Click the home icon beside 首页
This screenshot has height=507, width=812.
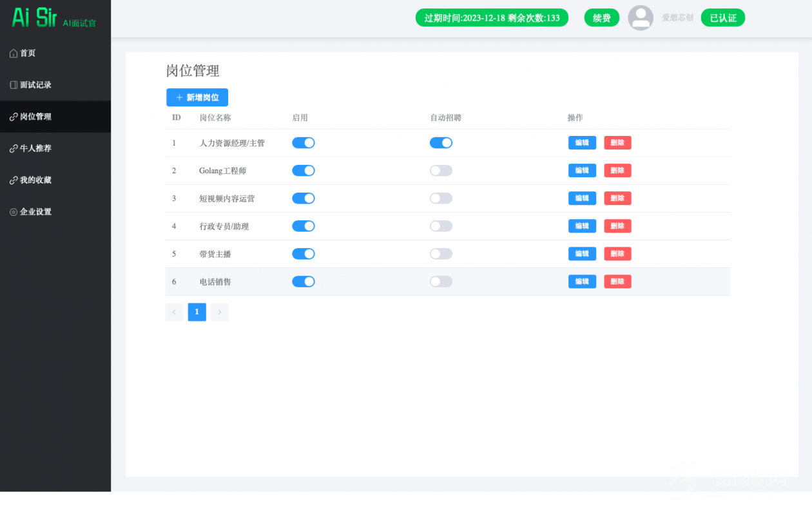(x=14, y=53)
